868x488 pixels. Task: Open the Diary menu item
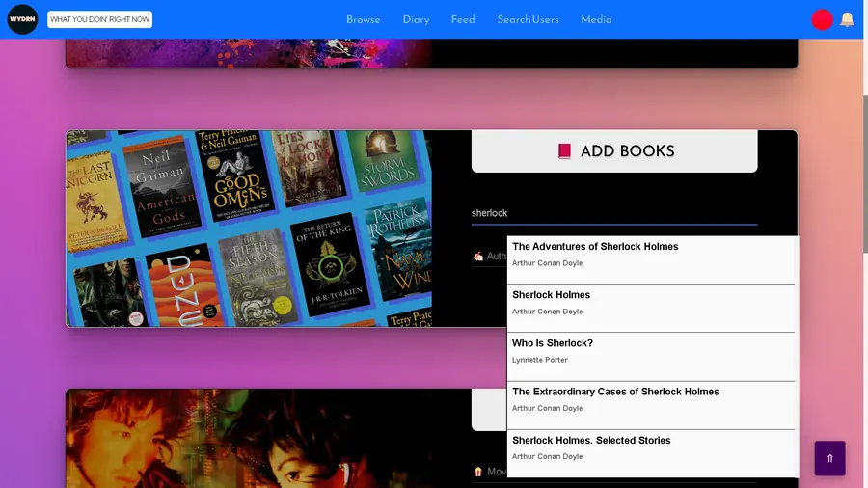pyautogui.click(x=416, y=20)
